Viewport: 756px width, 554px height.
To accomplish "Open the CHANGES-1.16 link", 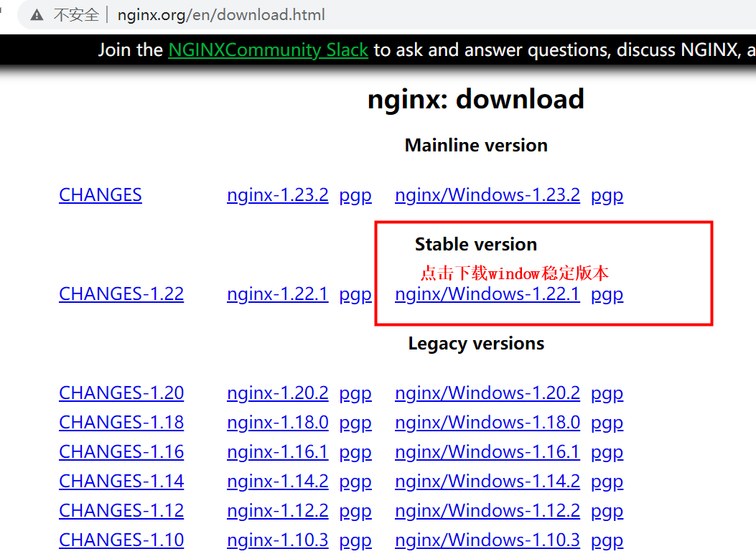I will point(121,452).
